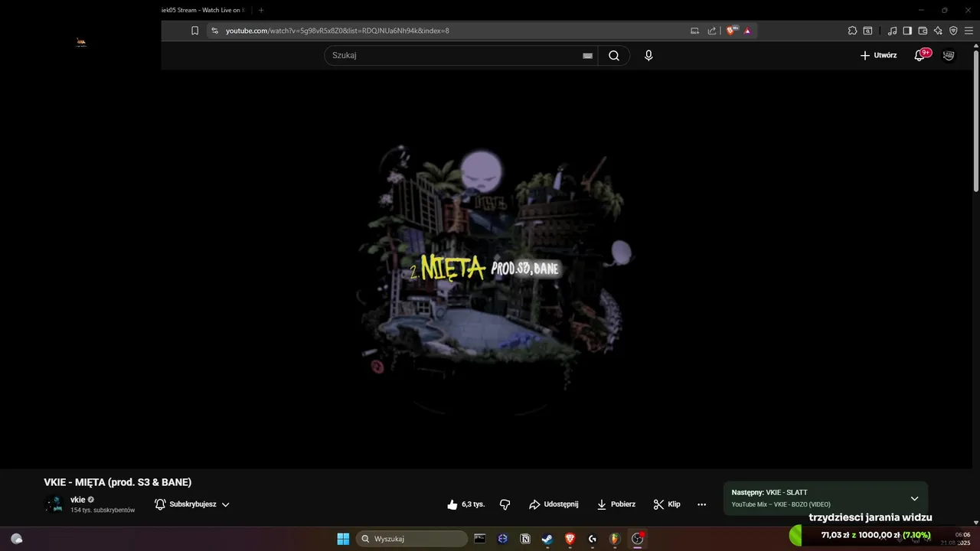The height and width of the screenshot is (551, 980).
Task: Open Brave Shields lion icon
Action: pyautogui.click(x=731, y=31)
